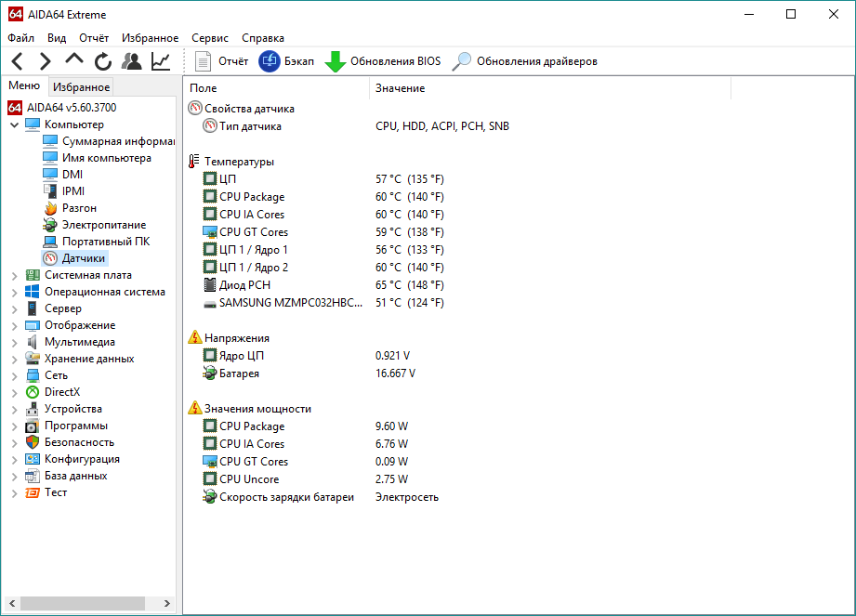Viewport: 856px width, 616px height.
Task: Switch to the Меню tab
Action: 24,85
